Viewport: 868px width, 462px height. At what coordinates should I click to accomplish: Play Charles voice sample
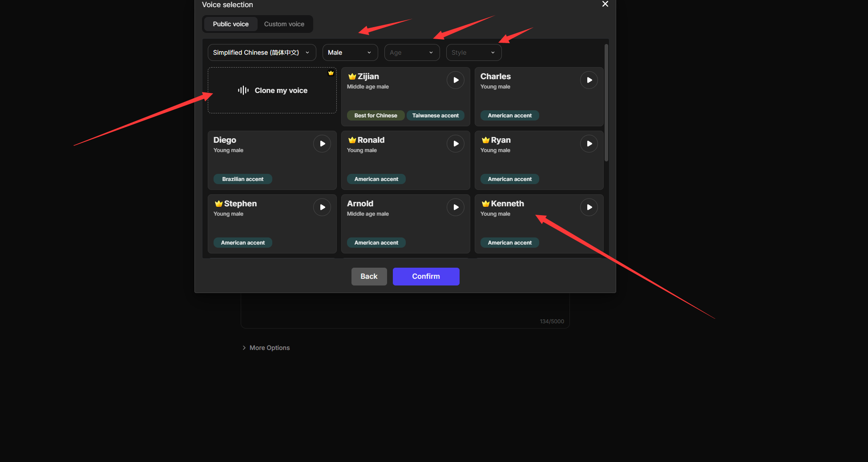[589, 80]
